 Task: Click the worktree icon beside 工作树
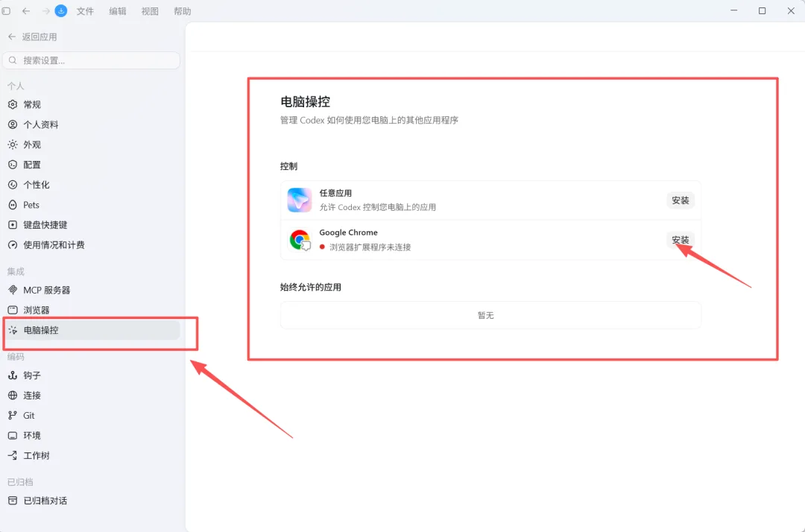click(13, 455)
